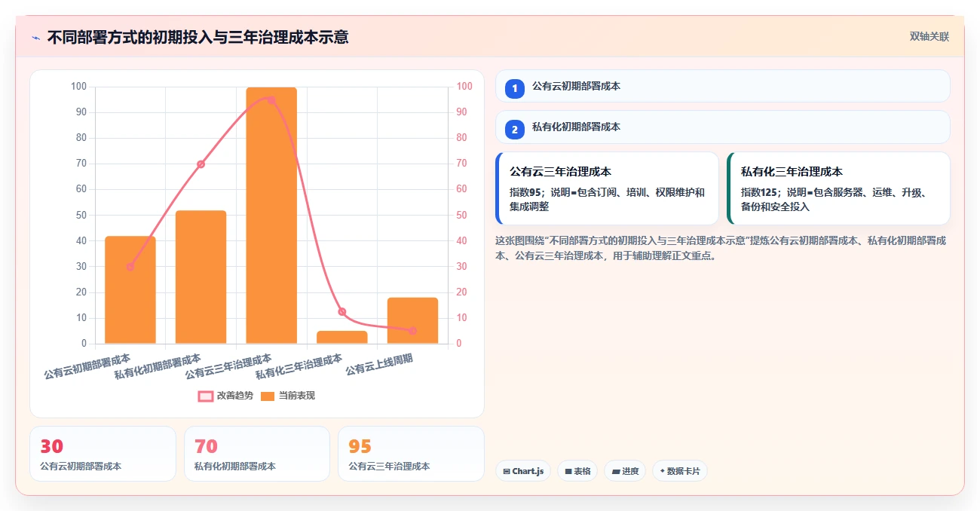This screenshot has width=980, height=511.
Task: Click the x-axis label 公有云上线周期
Action: pos(379,365)
